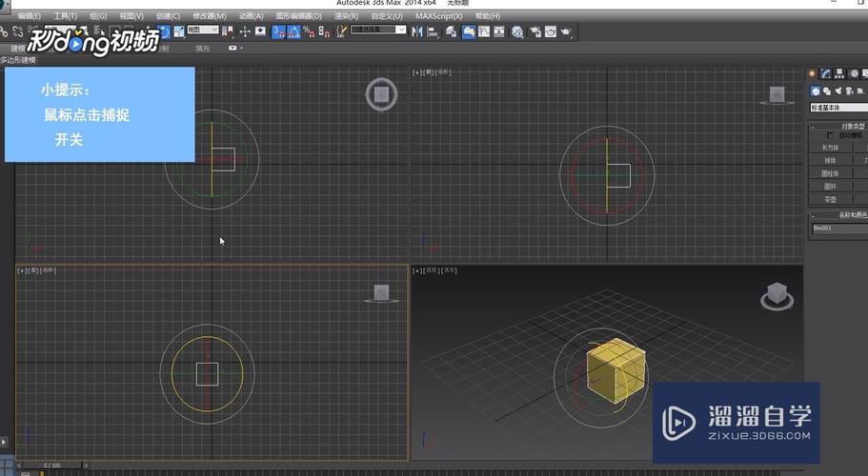Viewport: 868px width, 476px height.
Task: Open the Material Editor
Action: (517, 32)
